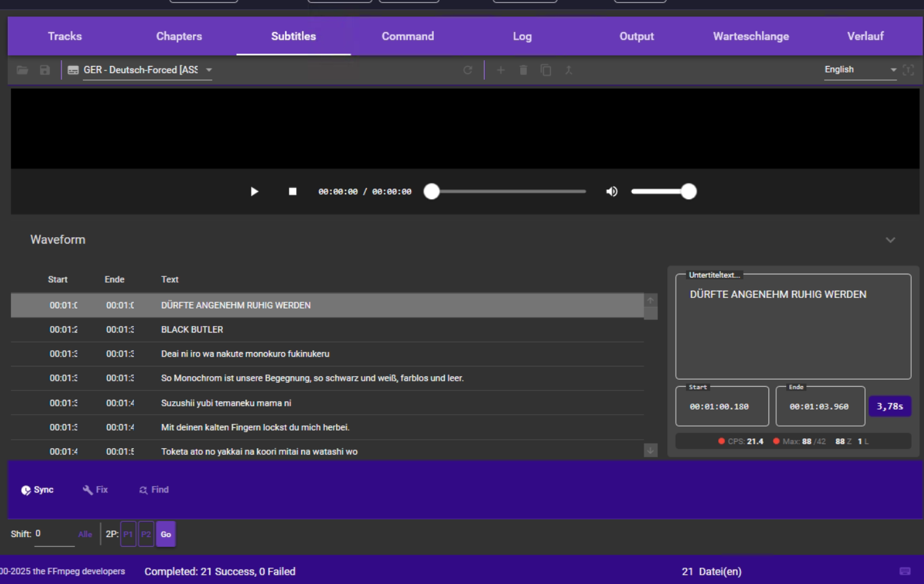Viewport: 924px width, 584px height.
Task: Mute audio with the speaker icon
Action: tap(612, 191)
